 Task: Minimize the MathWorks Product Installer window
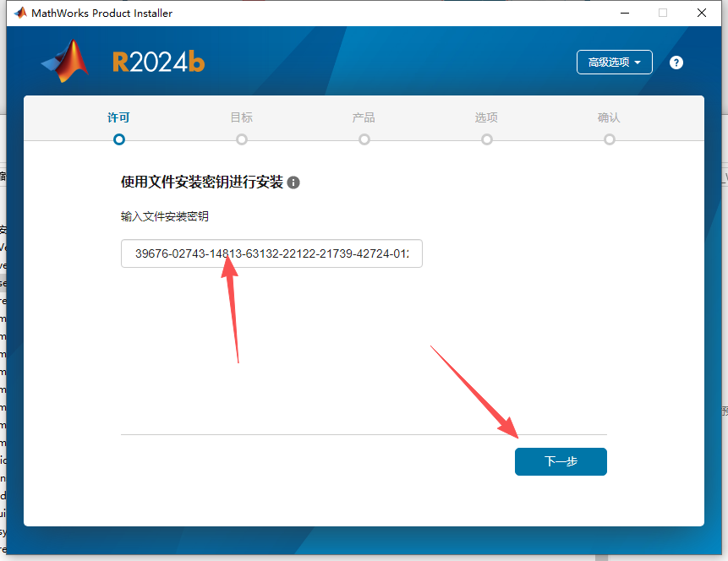click(x=624, y=13)
